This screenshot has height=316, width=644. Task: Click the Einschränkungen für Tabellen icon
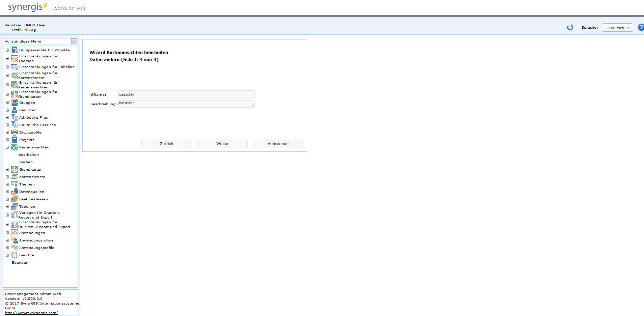(15, 67)
